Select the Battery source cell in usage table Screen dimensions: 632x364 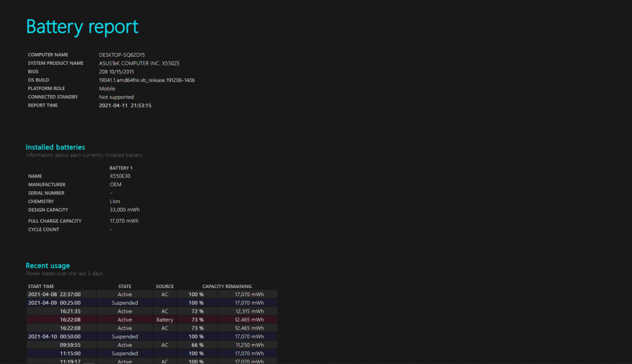point(165,320)
